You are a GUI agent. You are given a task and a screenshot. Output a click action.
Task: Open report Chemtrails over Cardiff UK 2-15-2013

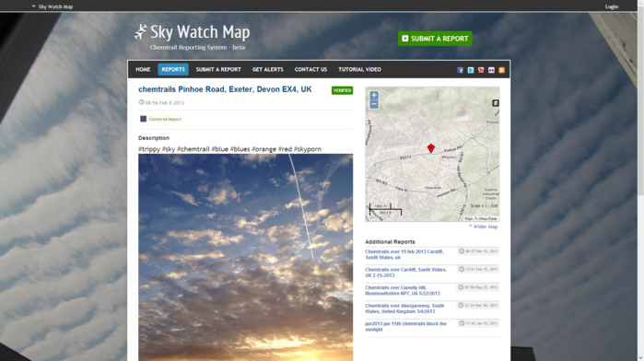[x=405, y=273]
